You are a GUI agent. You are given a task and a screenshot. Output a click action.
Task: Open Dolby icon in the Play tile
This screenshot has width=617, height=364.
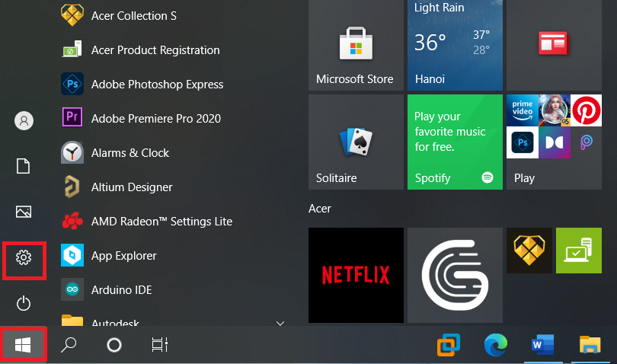(555, 142)
